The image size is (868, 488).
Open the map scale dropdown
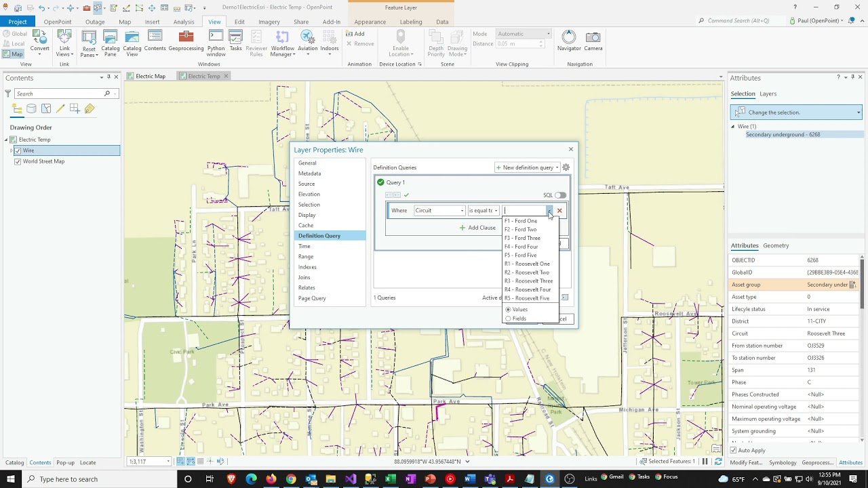click(x=167, y=462)
